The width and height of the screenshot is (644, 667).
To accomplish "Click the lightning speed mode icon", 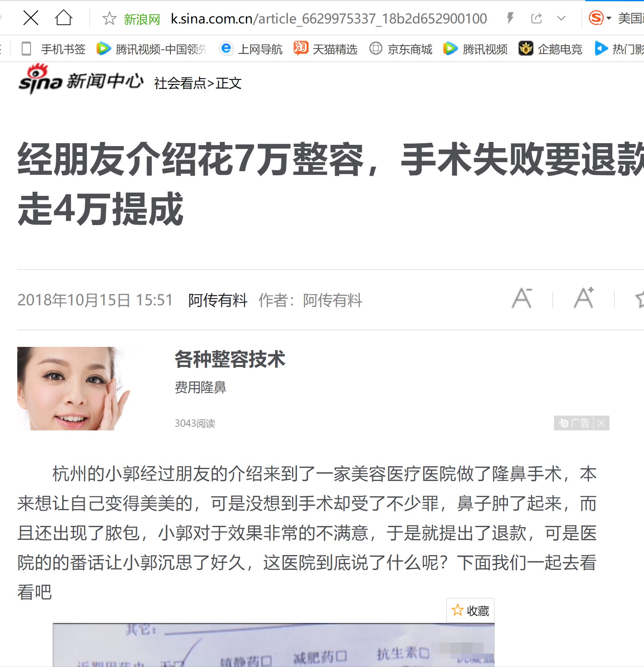I will pyautogui.click(x=510, y=18).
